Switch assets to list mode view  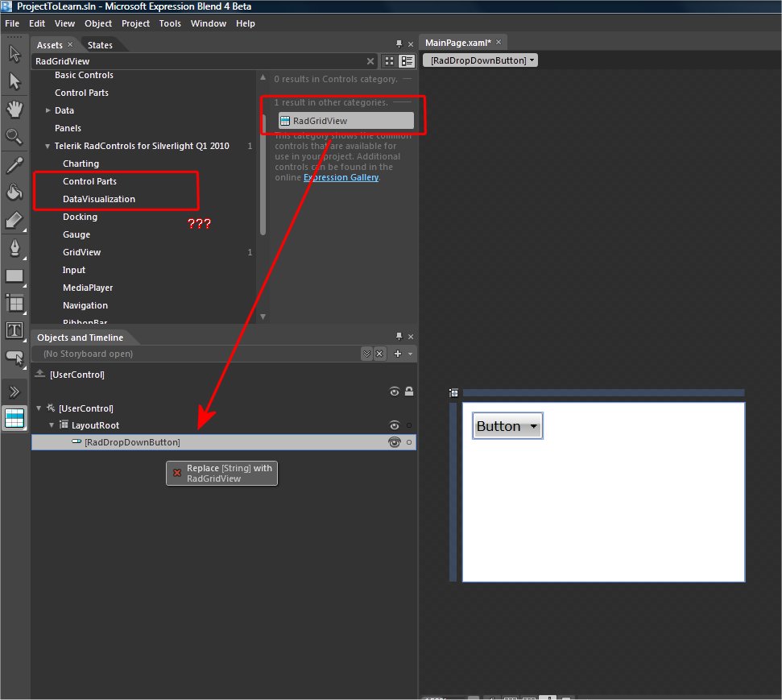[408, 61]
